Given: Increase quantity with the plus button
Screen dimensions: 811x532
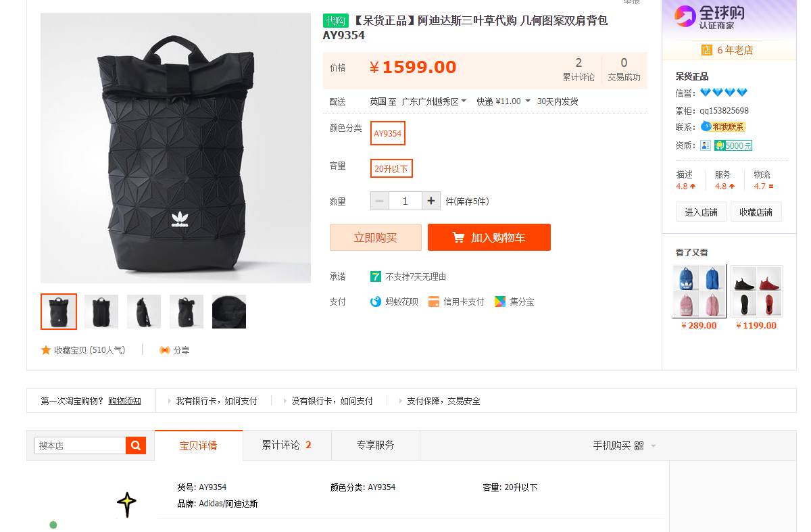Looking at the screenshot, I should pyautogui.click(x=431, y=201).
